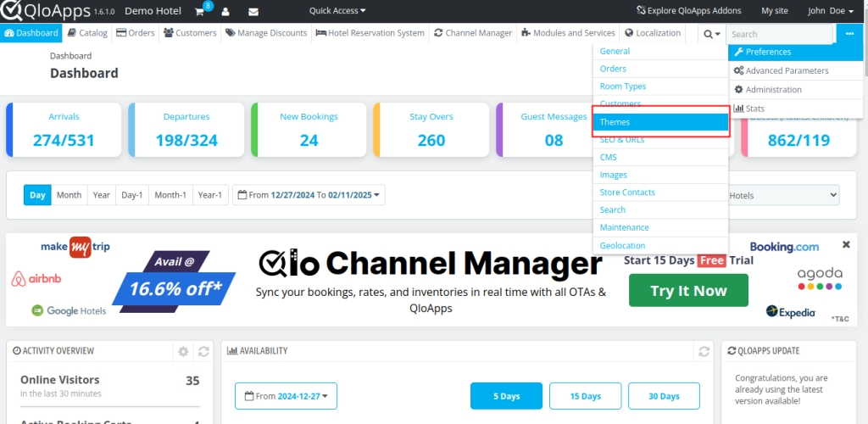Select the Year period button
The image size is (868, 424).
(x=102, y=195)
